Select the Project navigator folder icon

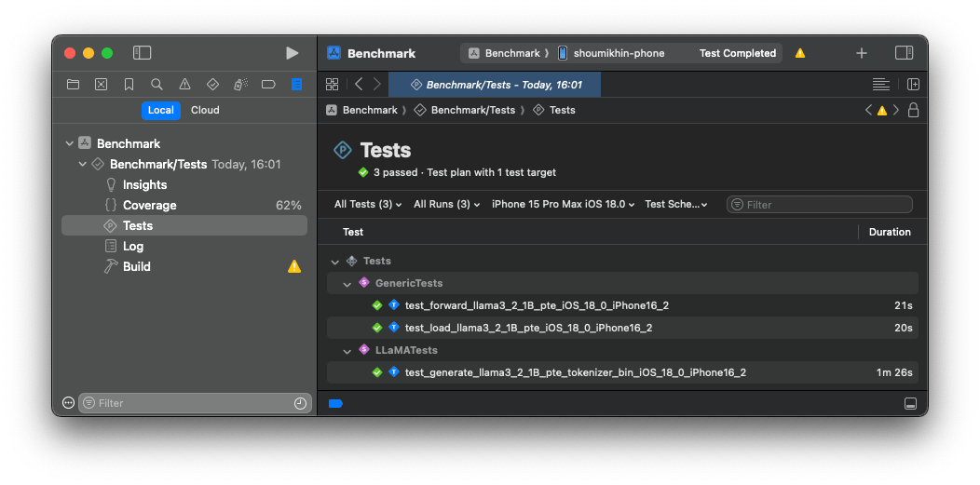[x=73, y=84]
